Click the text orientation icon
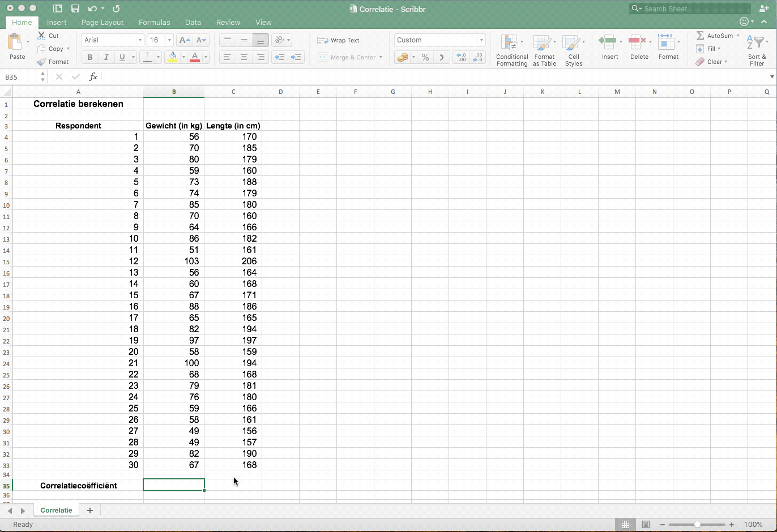The width and height of the screenshot is (777, 532). pyautogui.click(x=279, y=40)
